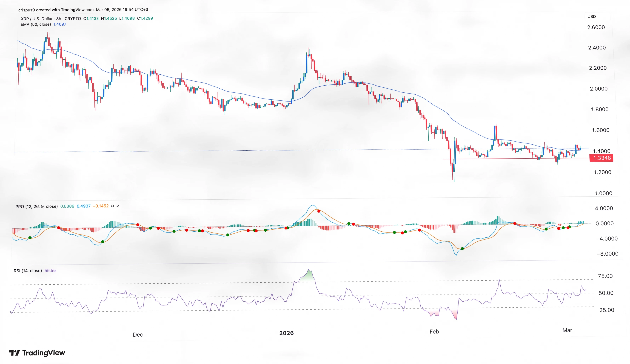
Task: Click the USD label atop the price axis
Action: (592, 16)
